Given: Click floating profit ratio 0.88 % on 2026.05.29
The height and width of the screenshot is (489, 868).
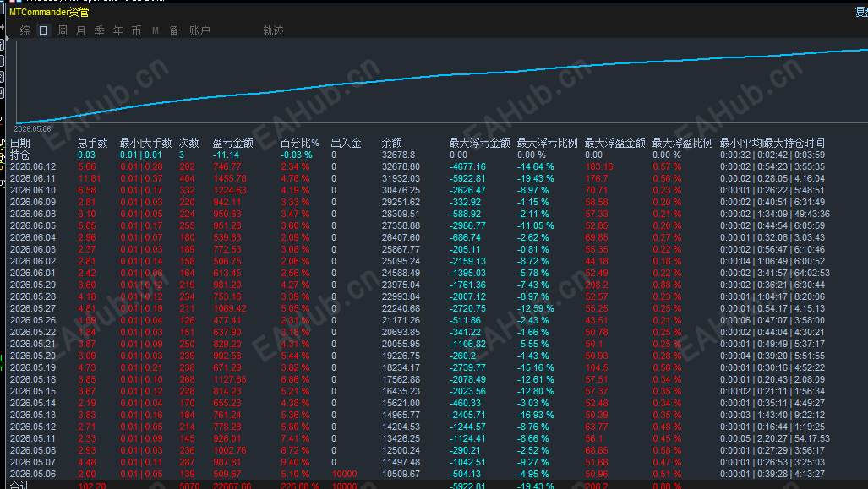Looking at the screenshot, I should [x=667, y=285].
